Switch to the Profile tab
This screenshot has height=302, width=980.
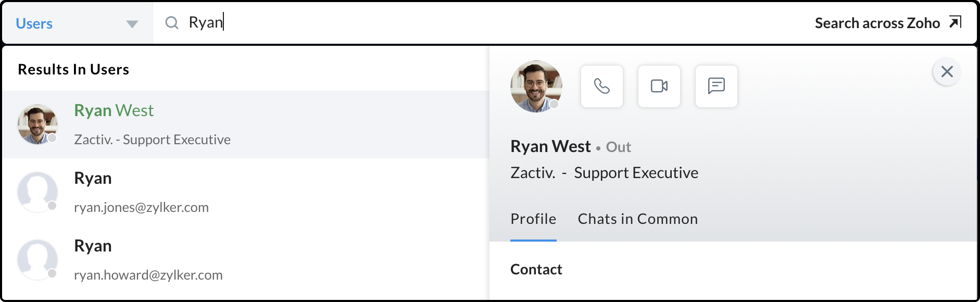click(533, 219)
